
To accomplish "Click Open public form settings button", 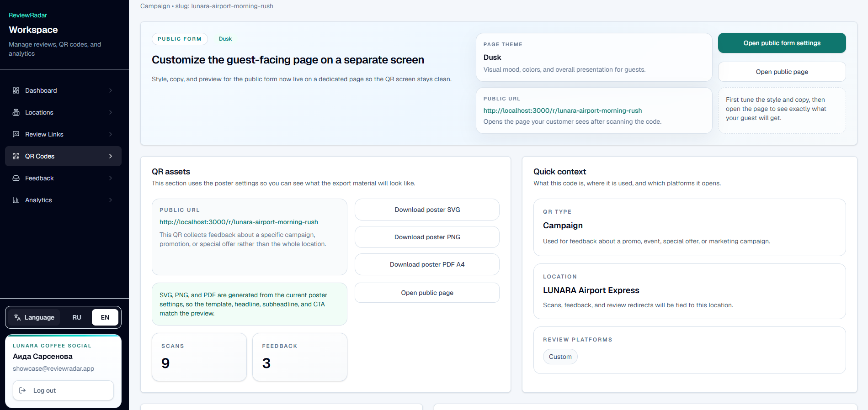I will pos(782,43).
